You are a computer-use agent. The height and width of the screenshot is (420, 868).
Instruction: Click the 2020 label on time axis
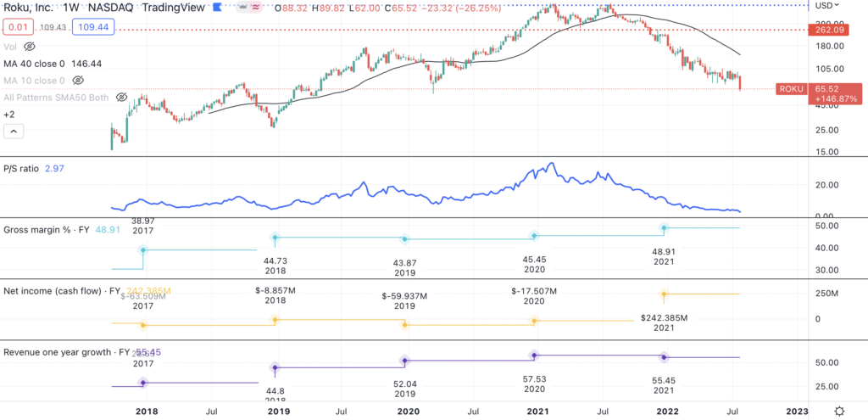click(x=408, y=412)
